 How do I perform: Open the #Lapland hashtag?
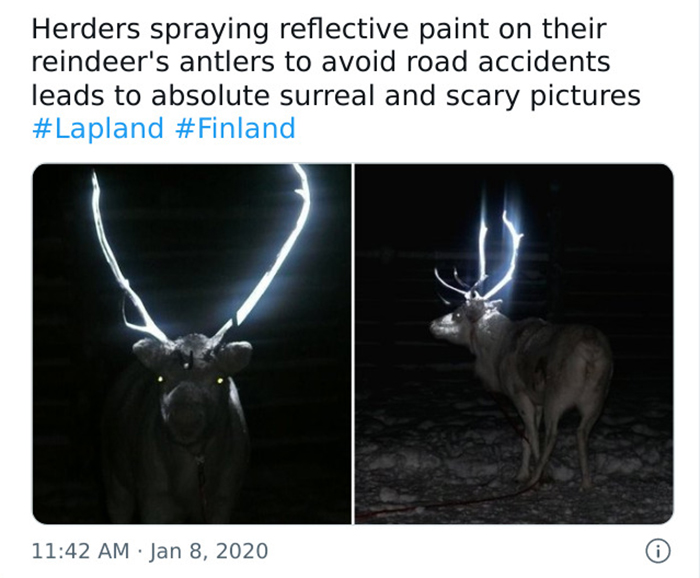coord(98,129)
